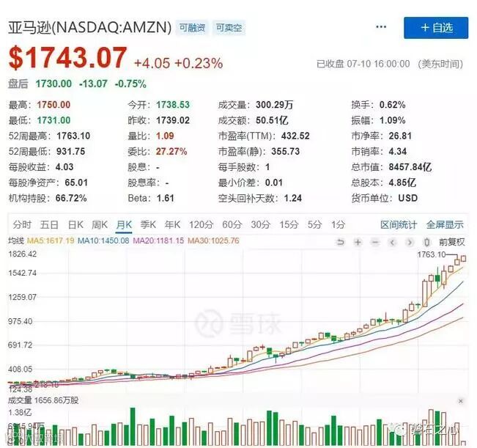The width and height of the screenshot is (477, 448).
Task: Switch to the 五日 chart tab
Action: pyautogui.click(x=49, y=225)
